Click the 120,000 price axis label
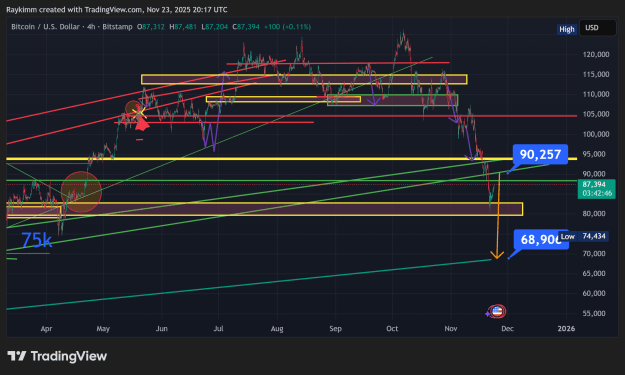 click(596, 54)
